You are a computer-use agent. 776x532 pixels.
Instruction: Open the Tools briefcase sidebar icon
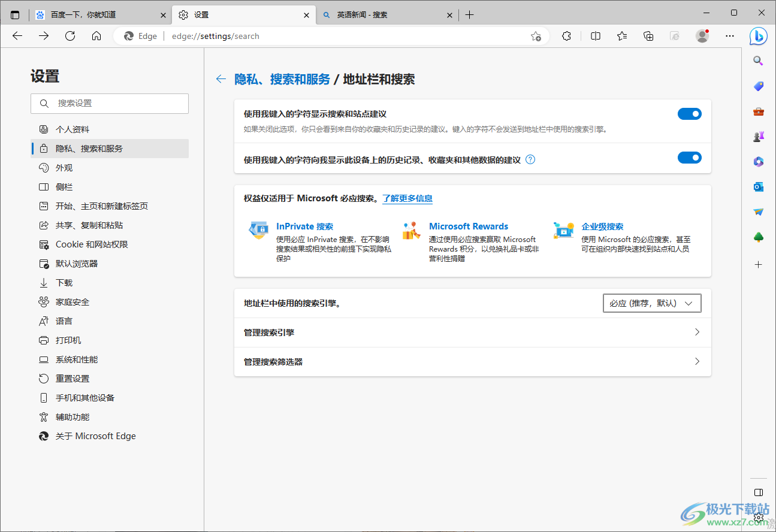click(x=758, y=111)
